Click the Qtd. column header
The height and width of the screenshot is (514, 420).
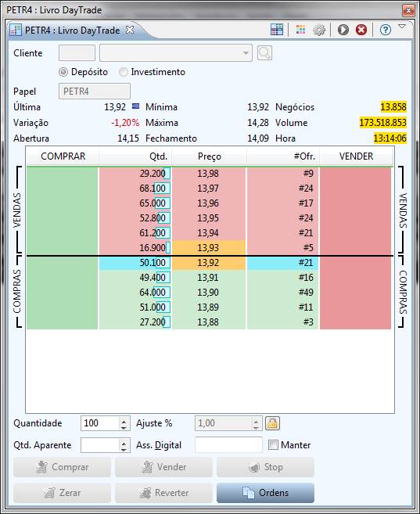135,156
